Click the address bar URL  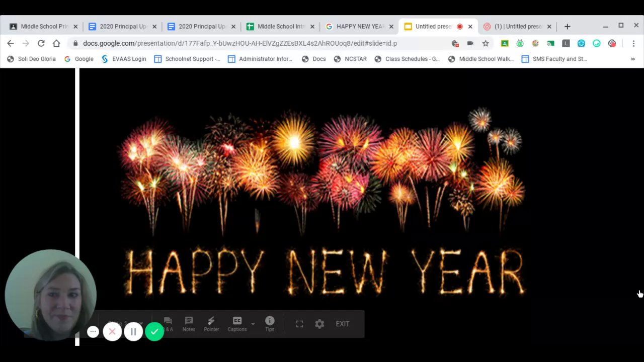[240, 43]
